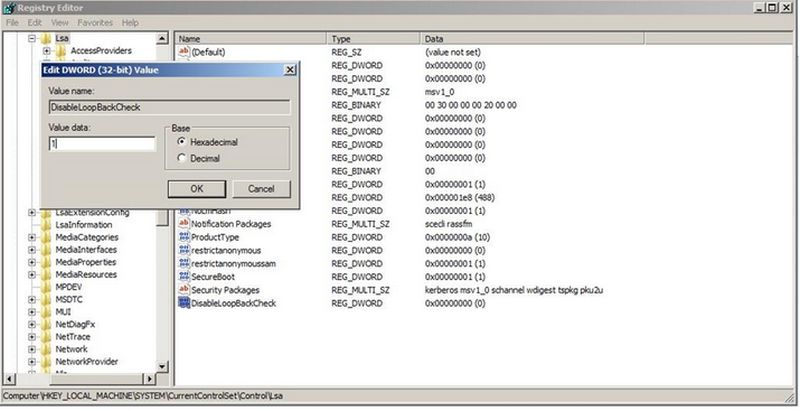Click the AccessProviders folder icon

(x=61, y=50)
